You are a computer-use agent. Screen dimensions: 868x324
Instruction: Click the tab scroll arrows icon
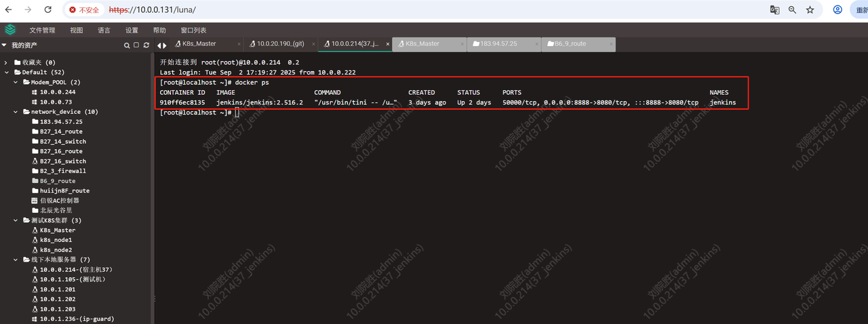tap(161, 45)
